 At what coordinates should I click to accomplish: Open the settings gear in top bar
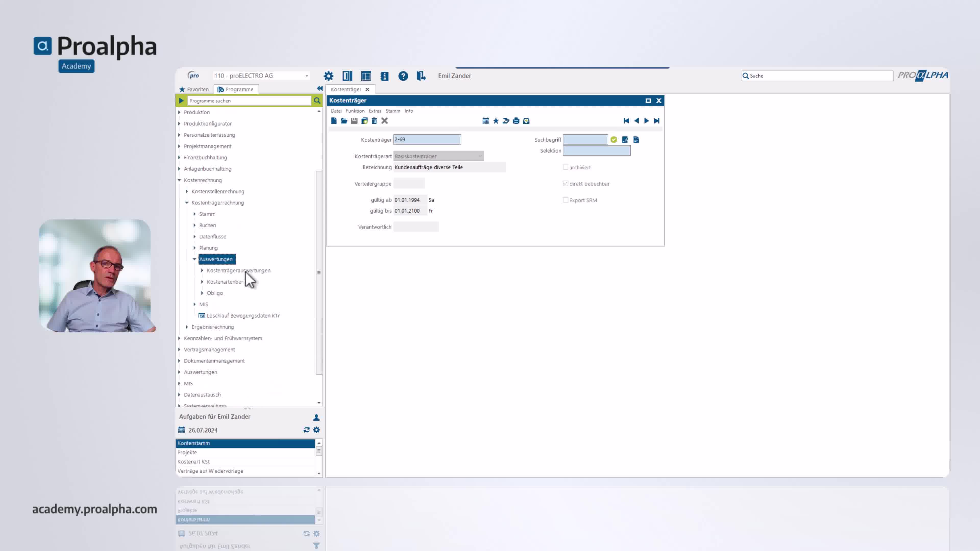[x=328, y=76]
